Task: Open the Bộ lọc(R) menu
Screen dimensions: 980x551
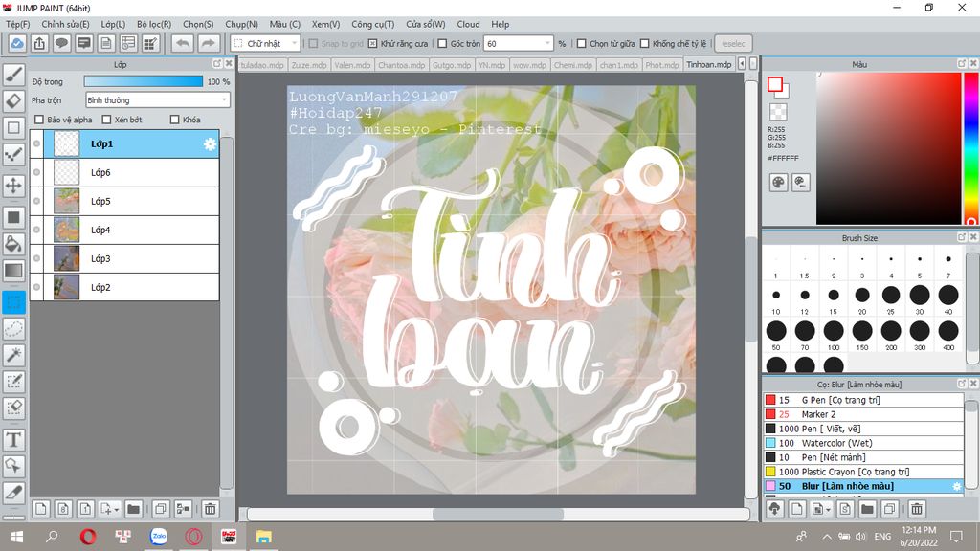Action: point(154,24)
